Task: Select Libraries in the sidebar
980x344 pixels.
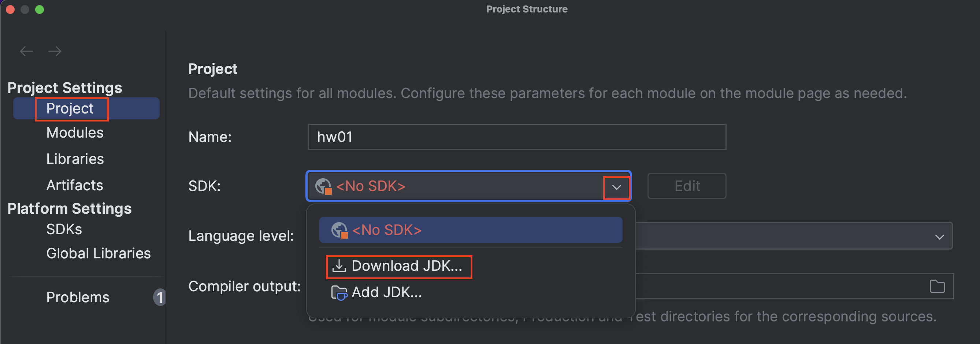Action: tap(75, 158)
